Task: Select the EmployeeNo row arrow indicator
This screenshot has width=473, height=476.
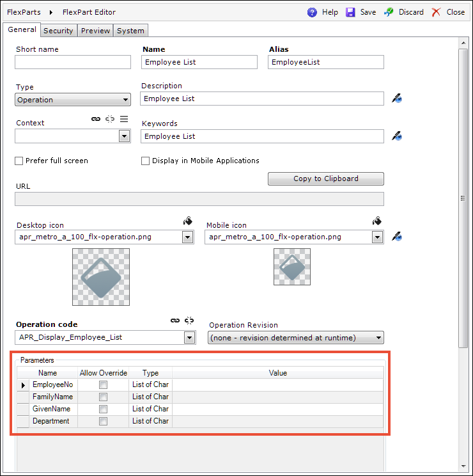Action: pos(23,385)
